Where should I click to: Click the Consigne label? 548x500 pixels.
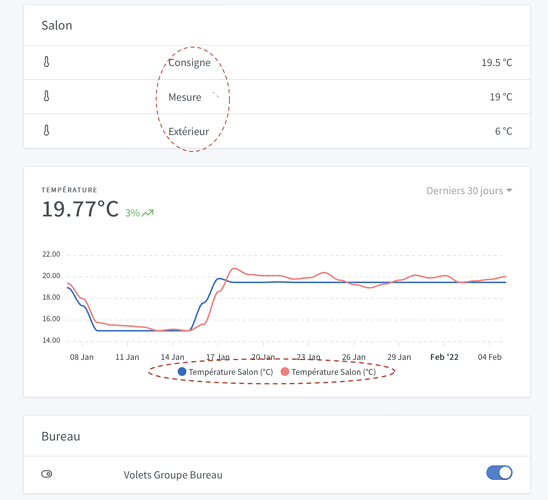189,63
